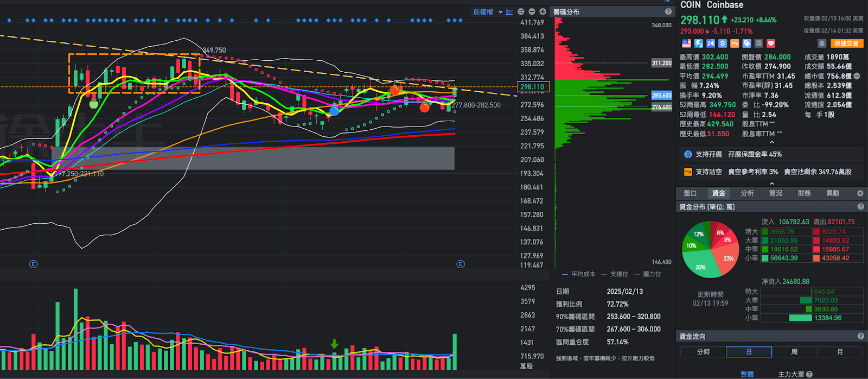Collapse the margin info with the lower chevron
Image resolution: width=868 pixels, height=379 pixels.
pyautogui.click(x=771, y=184)
